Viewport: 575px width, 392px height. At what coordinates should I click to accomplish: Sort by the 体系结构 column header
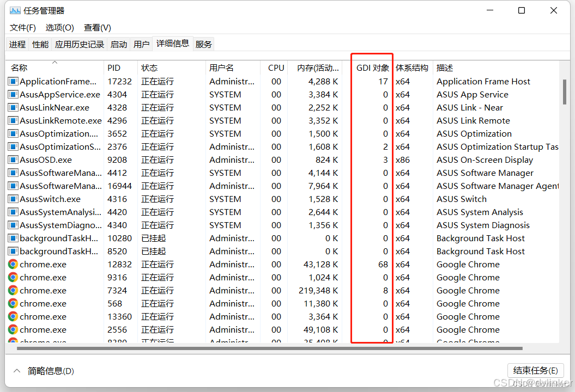pos(413,68)
